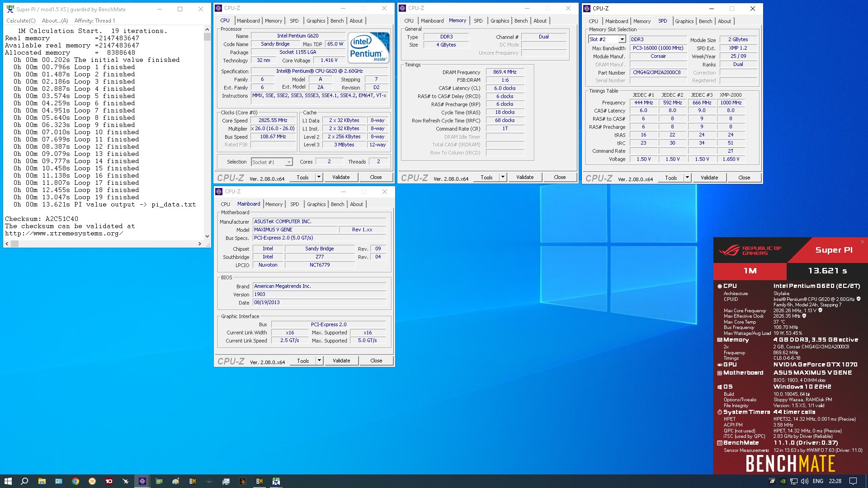Click the motherboard Model field MAXIMUS V GENE
Image resolution: width=868 pixels, height=488 pixels.
point(295,230)
